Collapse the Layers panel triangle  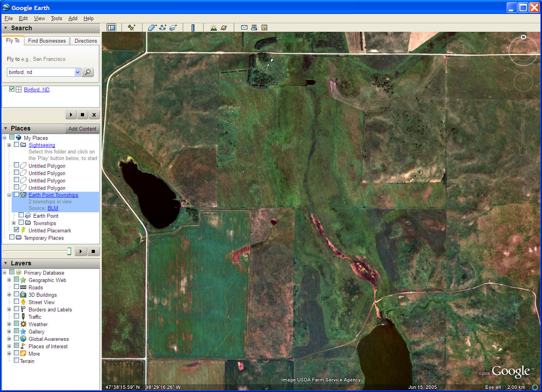pyautogui.click(x=5, y=263)
